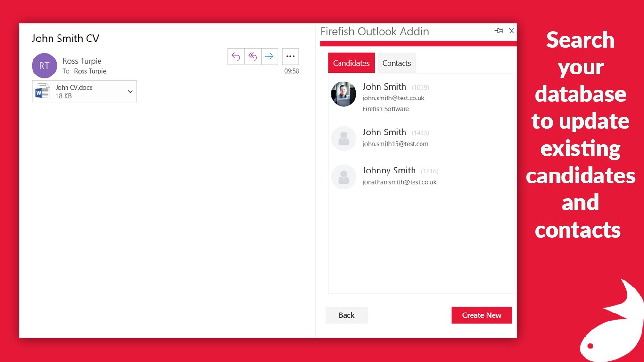Open the more actions ellipsis menu
Viewport: 644px width, 362px height.
coord(290,56)
